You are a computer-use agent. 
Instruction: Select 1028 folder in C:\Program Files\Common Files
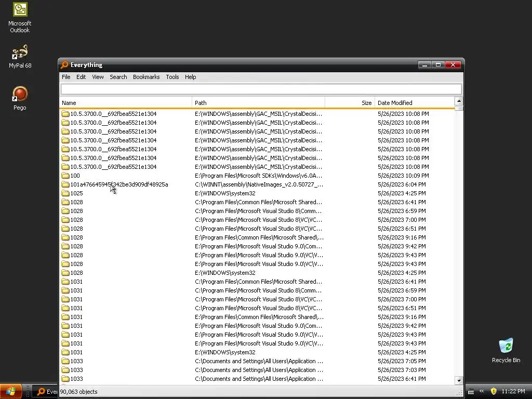[76, 202]
